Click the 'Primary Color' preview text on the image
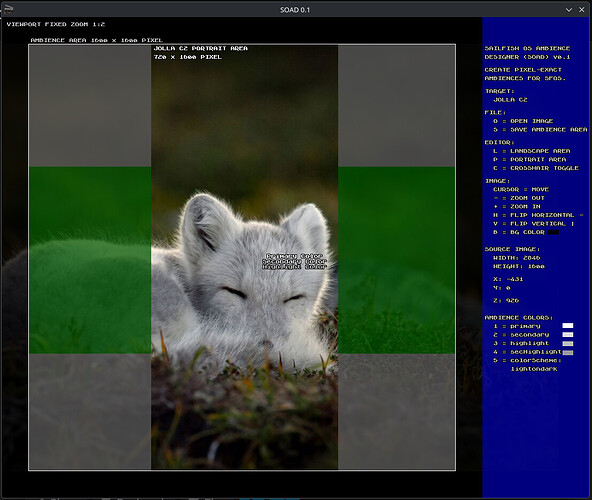 [294, 256]
